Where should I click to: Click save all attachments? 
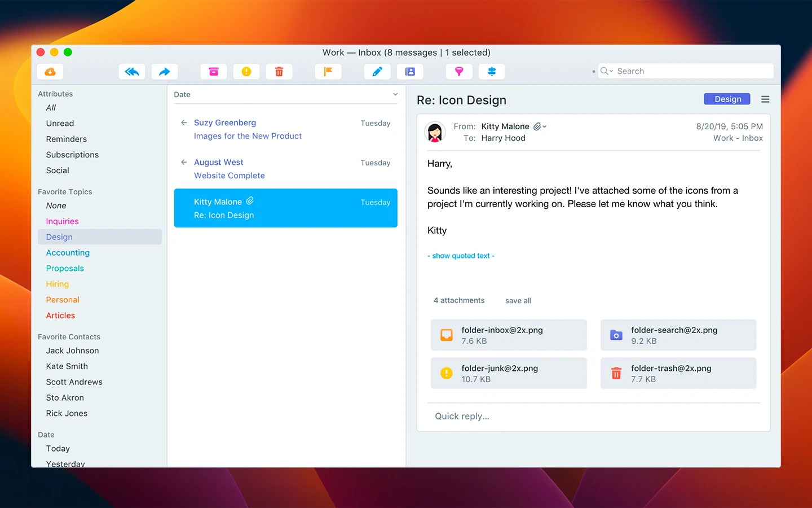pos(518,301)
